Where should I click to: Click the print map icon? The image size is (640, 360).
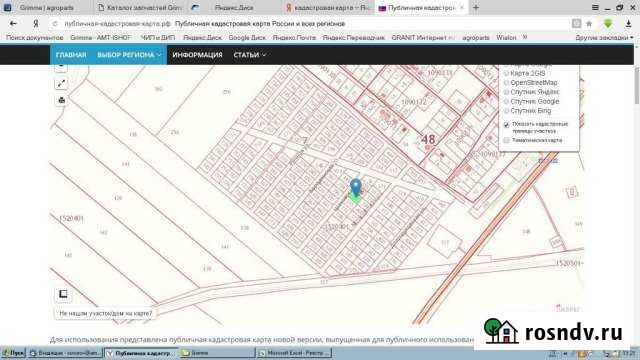point(61,100)
